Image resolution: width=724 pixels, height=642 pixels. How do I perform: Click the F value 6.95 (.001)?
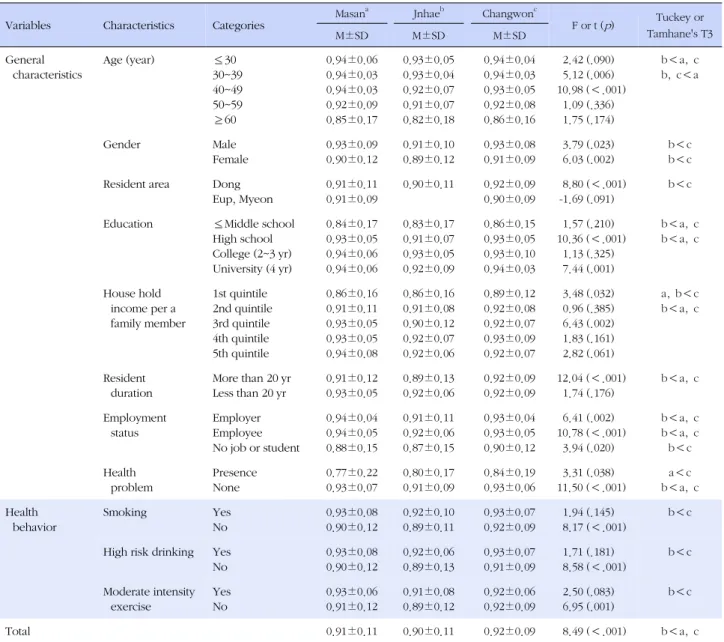[x=588, y=606]
